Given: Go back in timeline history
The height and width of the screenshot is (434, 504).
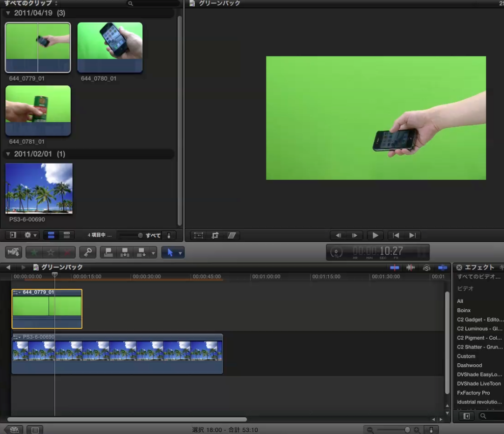Looking at the screenshot, I should click(8, 267).
